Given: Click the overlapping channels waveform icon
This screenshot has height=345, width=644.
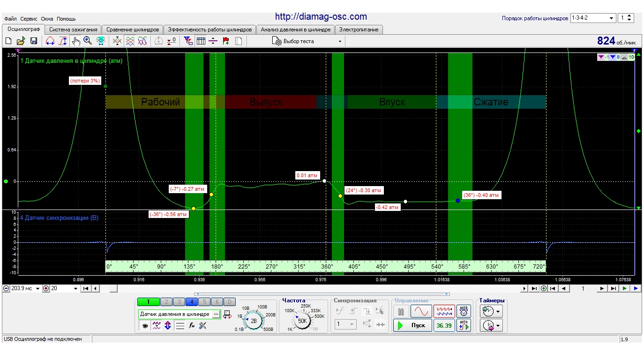Looking at the screenshot, I should click(117, 41).
